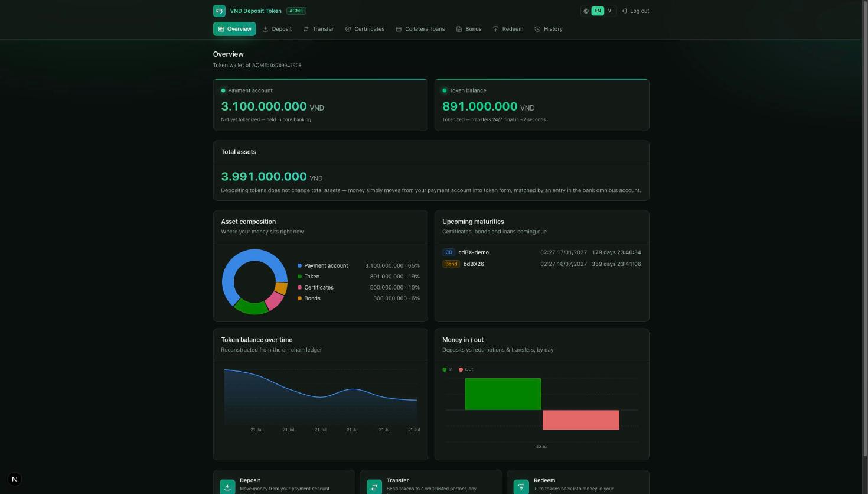Click the donut chart in Asset composition
The image size is (868, 494).
[254, 282]
